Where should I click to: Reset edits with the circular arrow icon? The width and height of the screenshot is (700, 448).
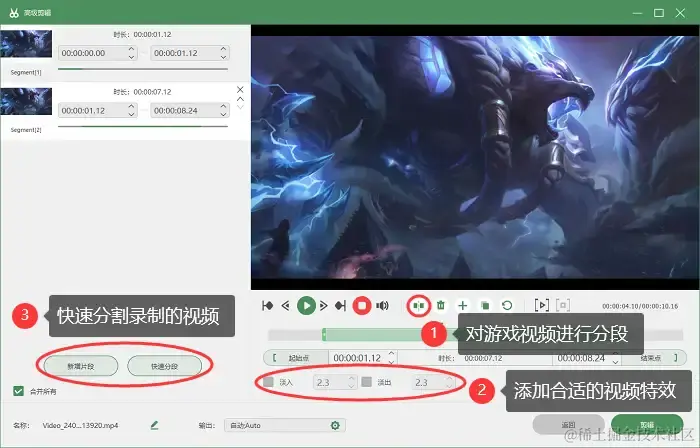point(507,306)
